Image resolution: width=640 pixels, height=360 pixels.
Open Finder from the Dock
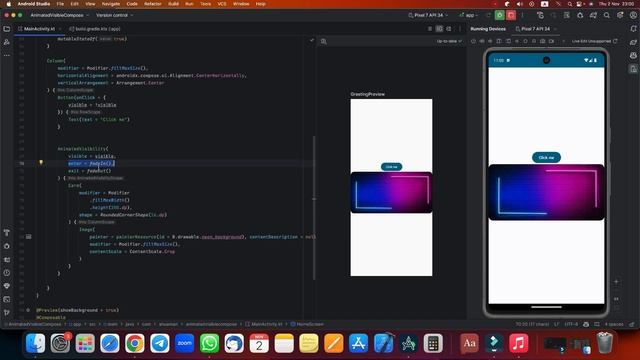point(36,343)
